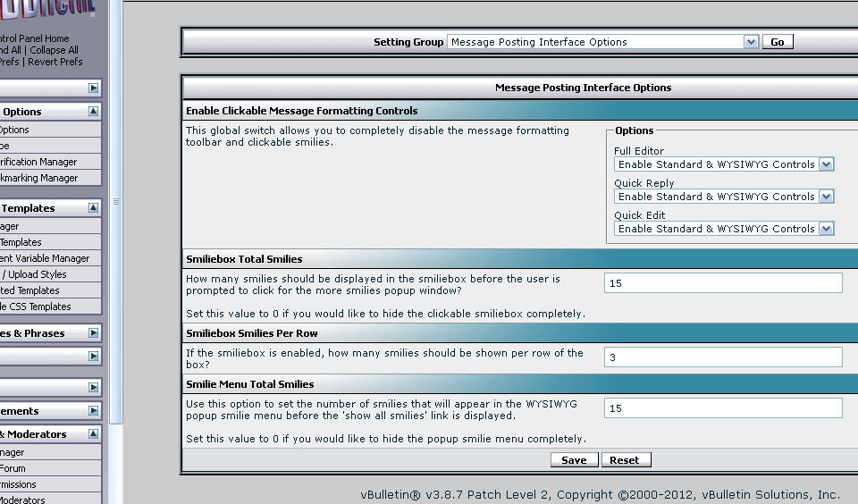The height and width of the screenshot is (504, 858).
Task: Click the Revert Prefs link
Action: [x=55, y=62]
